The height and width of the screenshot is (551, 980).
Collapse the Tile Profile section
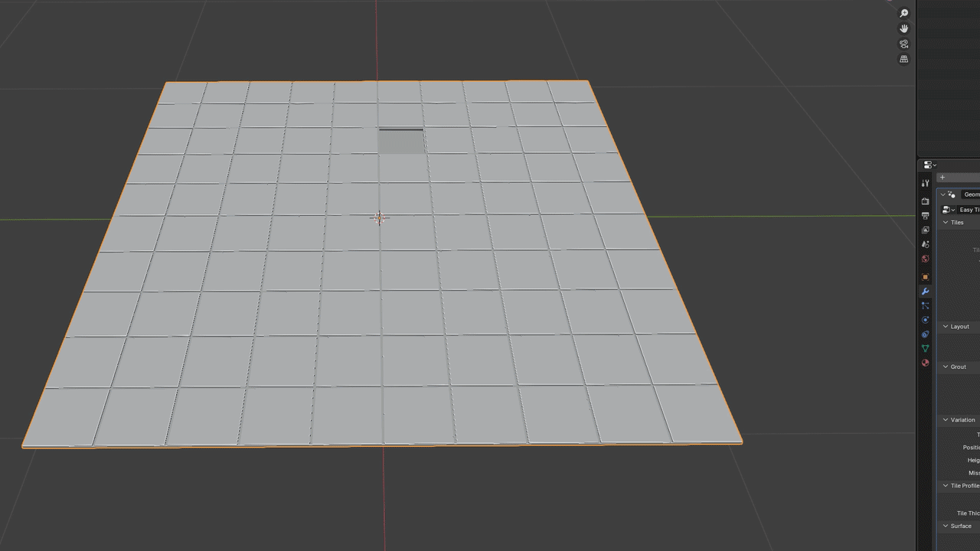click(946, 486)
